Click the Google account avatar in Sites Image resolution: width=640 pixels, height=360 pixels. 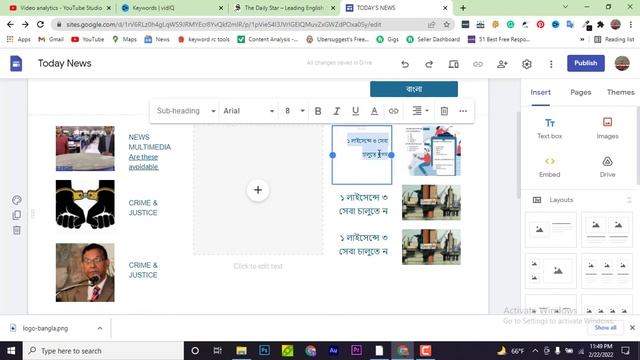click(622, 63)
